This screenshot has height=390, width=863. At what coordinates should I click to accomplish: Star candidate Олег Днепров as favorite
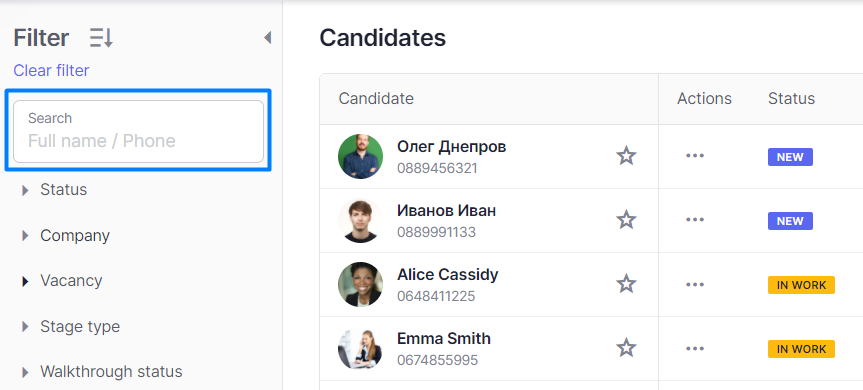point(626,156)
